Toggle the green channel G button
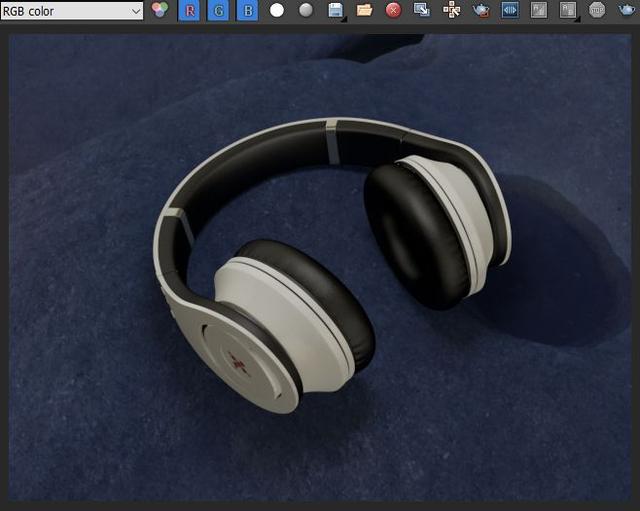 tap(218, 11)
